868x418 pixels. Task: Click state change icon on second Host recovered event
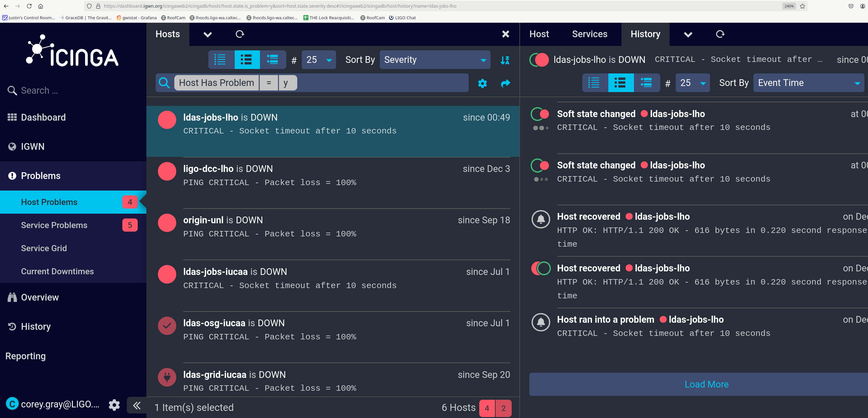tap(541, 269)
